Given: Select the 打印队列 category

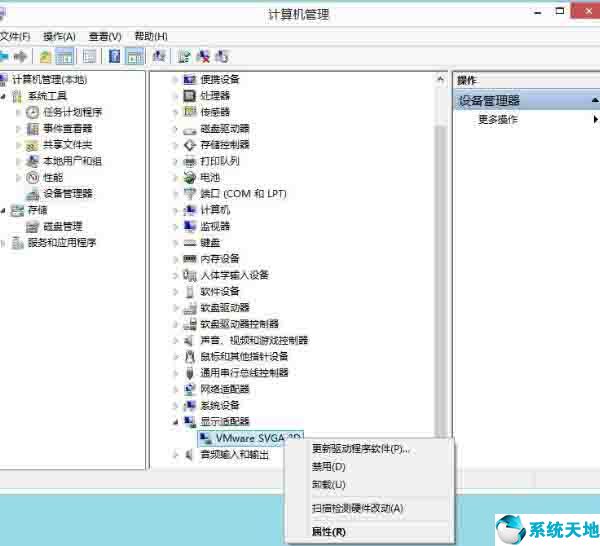Looking at the screenshot, I should pos(220,161).
